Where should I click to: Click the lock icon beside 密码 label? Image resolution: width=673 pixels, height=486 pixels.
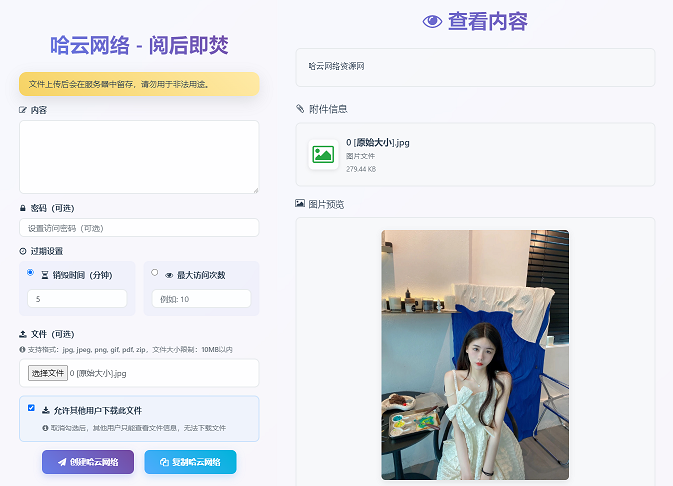(23, 208)
